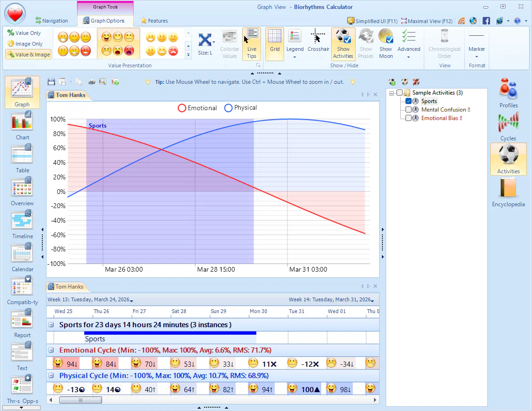Viewport: 532px width, 411px height.
Task: Check the Emotional Bias activity
Action: pyautogui.click(x=408, y=118)
